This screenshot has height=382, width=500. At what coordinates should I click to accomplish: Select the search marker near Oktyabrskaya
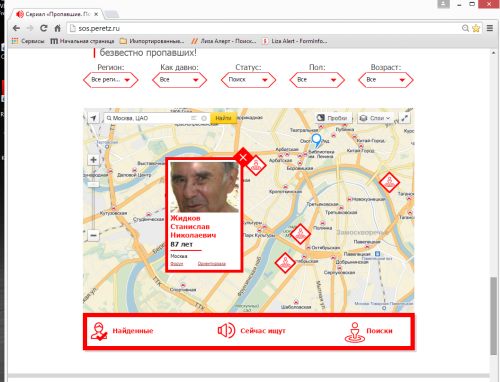tap(300, 234)
